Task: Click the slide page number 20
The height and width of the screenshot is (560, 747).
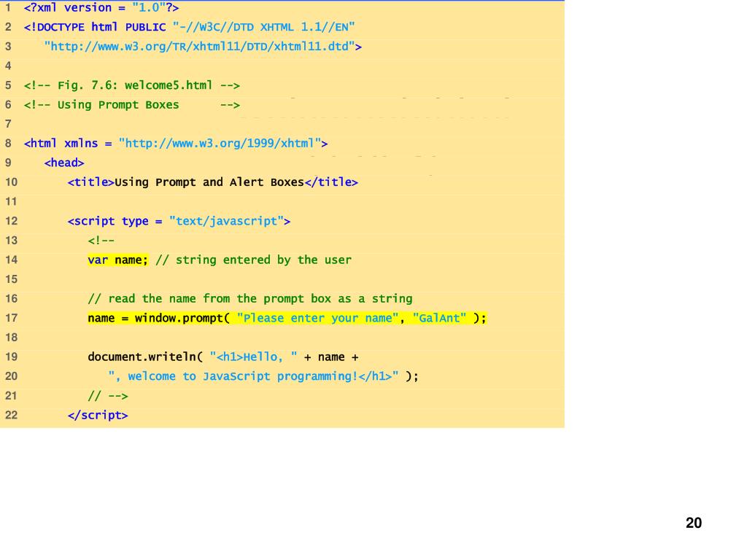Action: tap(694, 523)
